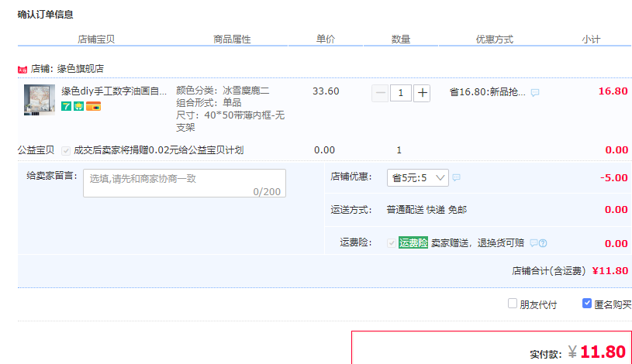Click the 小计 column header
Image resolution: width=632 pixels, height=364 pixels.
coord(591,39)
